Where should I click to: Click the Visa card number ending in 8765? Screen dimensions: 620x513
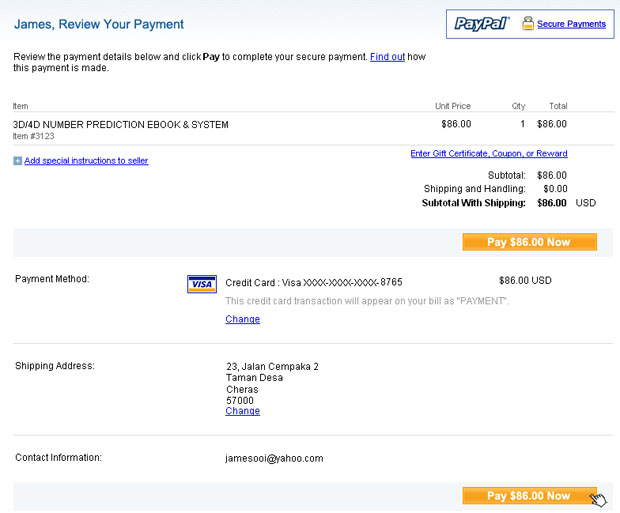[314, 282]
